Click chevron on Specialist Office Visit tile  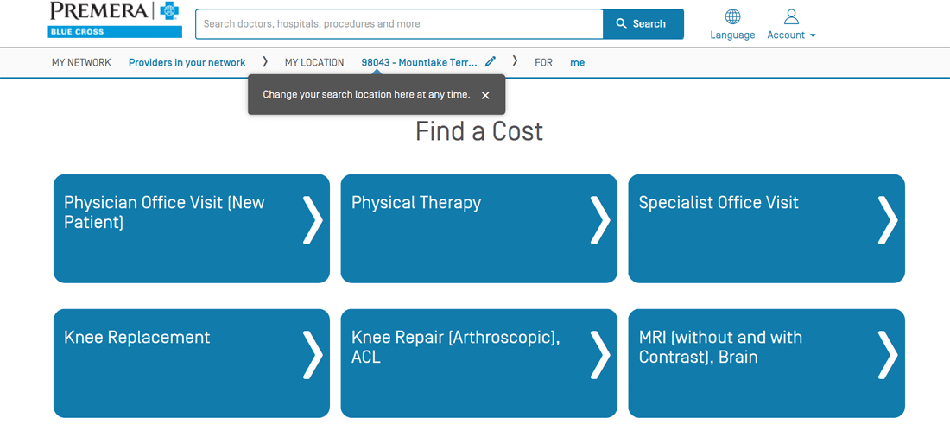tap(887, 219)
